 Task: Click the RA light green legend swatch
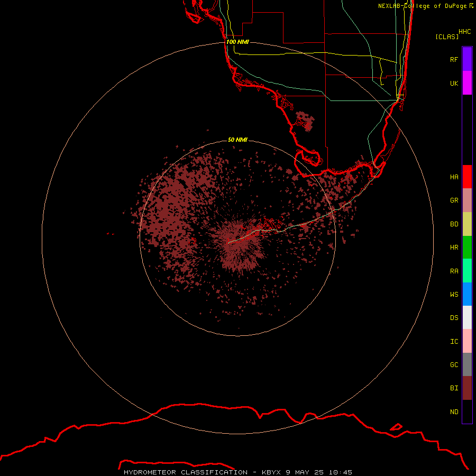pyautogui.click(x=467, y=271)
